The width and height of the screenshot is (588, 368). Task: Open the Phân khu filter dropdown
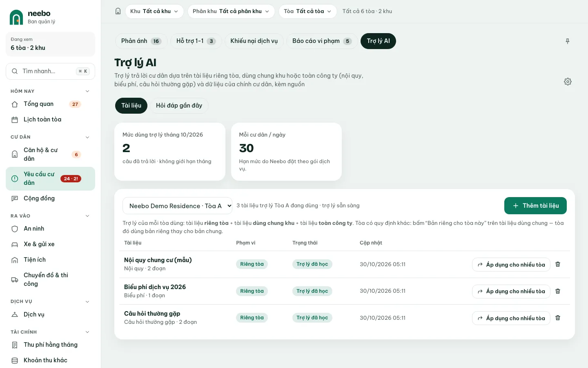click(231, 11)
